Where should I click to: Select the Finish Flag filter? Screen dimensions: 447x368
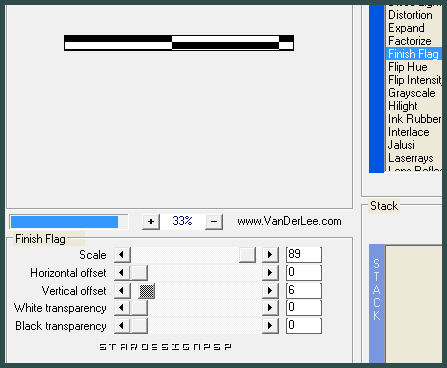pos(414,54)
